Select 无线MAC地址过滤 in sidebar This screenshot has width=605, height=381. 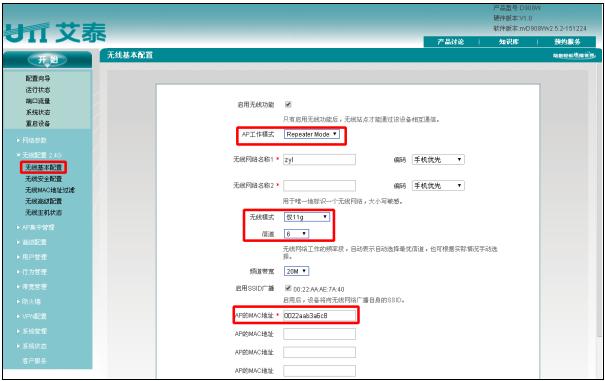point(50,190)
